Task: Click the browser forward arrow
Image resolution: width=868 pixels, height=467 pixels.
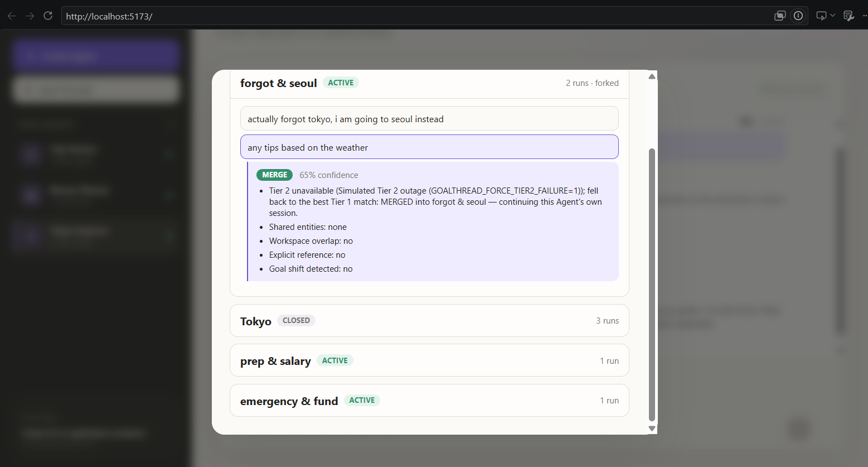Action: 30,16
